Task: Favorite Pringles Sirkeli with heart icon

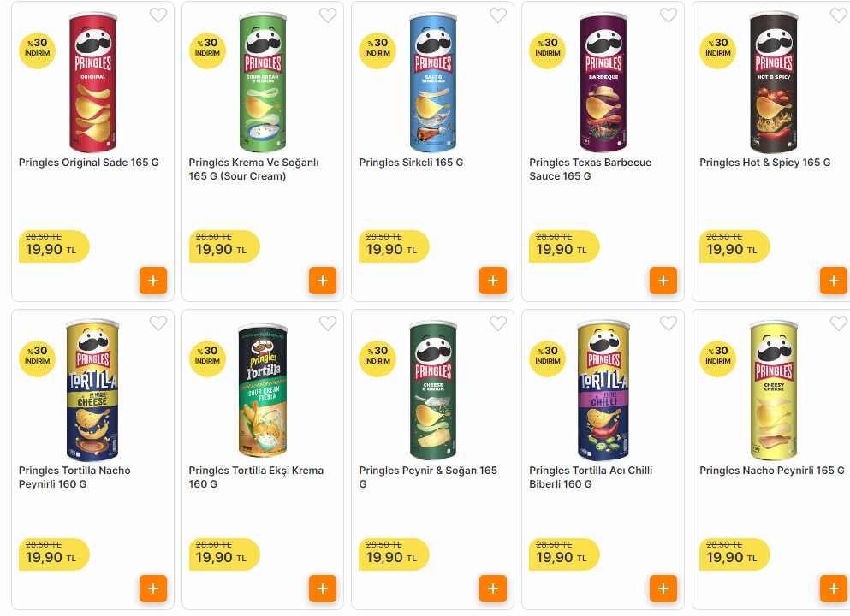Action: 498,15
